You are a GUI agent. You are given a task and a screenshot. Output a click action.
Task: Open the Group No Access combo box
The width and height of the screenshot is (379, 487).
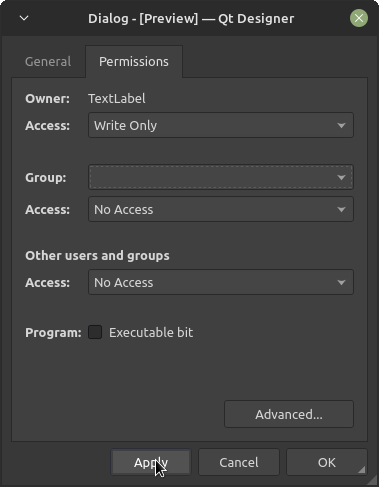[x=221, y=209]
